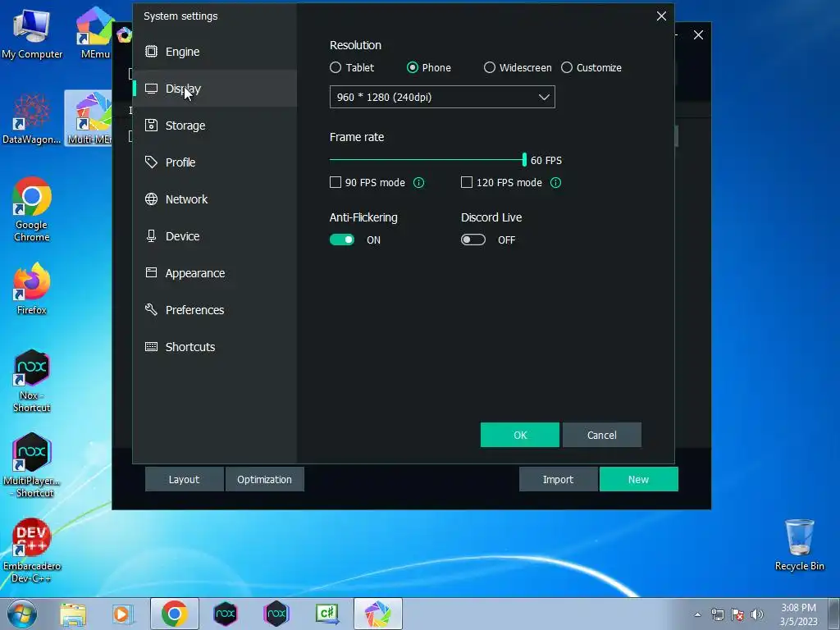Click info icon next to 120 FPS mode
Image resolution: width=840 pixels, height=630 pixels.
point(556,183)
